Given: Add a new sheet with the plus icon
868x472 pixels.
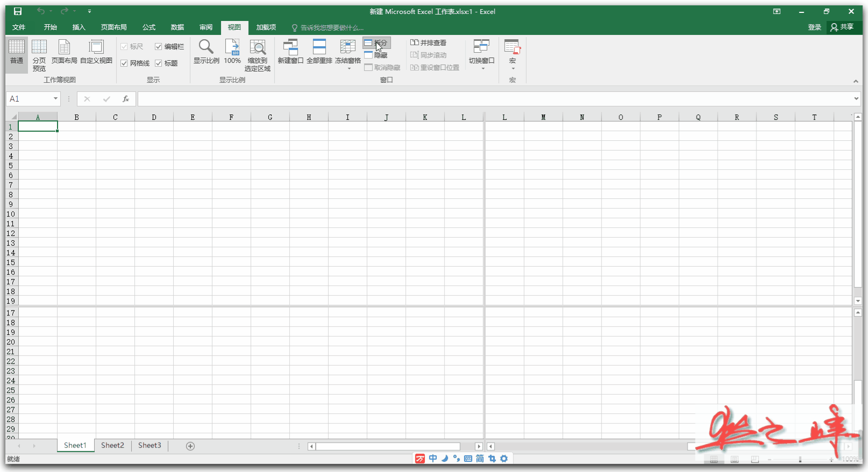Looking at the screenshot, I should point(190,446).
